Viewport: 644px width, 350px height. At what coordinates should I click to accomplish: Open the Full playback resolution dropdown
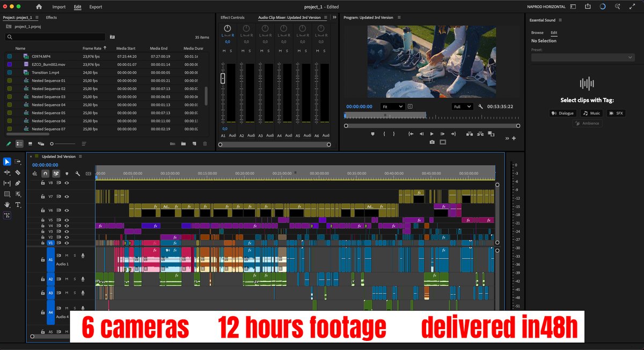tap(462, 106)
